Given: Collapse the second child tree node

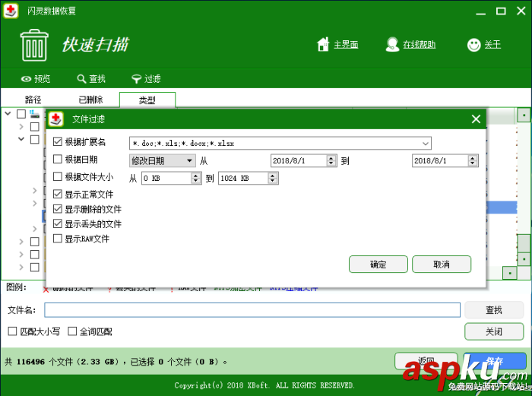Looking at the screenshot, I should pos(21,139).
